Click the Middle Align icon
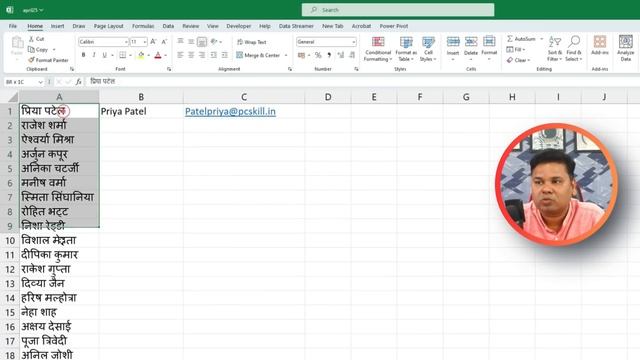640x360 pixels. click(191, 42)
